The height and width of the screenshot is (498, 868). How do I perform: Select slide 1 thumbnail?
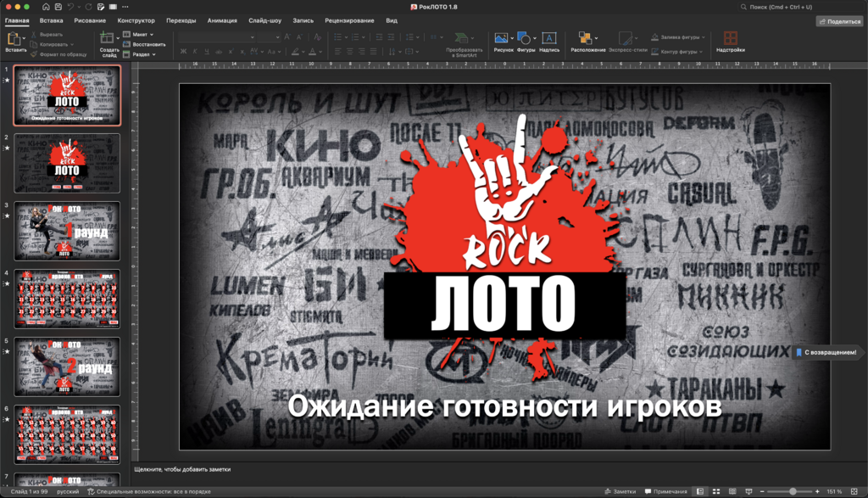(x=67, y=95)
